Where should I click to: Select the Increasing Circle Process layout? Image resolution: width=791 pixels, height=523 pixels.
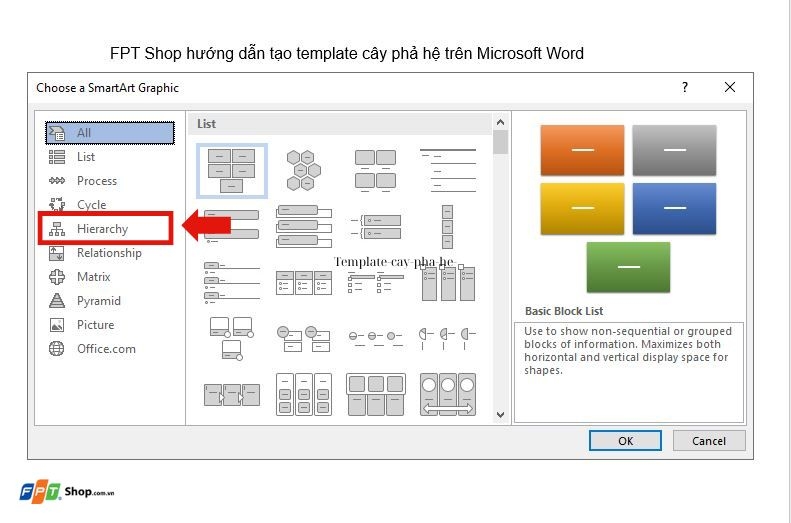(x=375, y=338)
